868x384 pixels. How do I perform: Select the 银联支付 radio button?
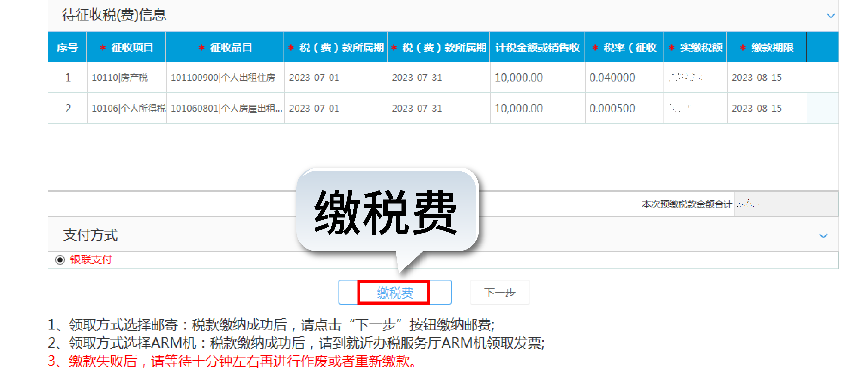point(60,260)
